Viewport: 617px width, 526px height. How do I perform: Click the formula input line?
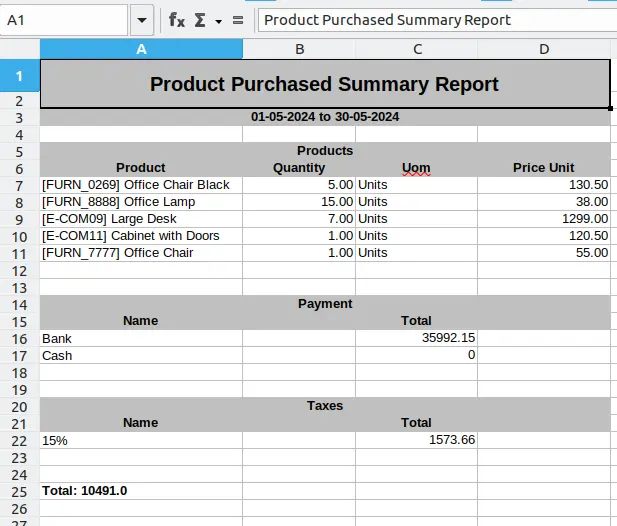[x=435, y=20]
